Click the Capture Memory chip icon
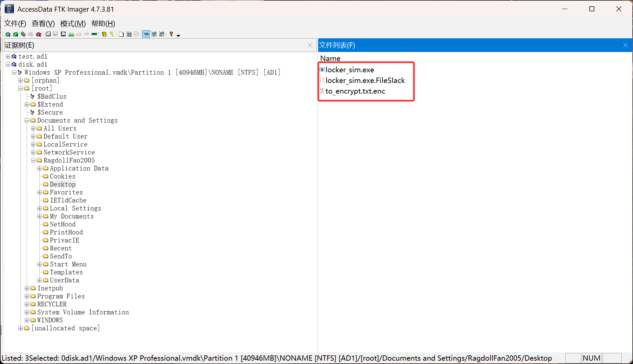Viewport: 633px width, 364px height. [x=94, y=34]
